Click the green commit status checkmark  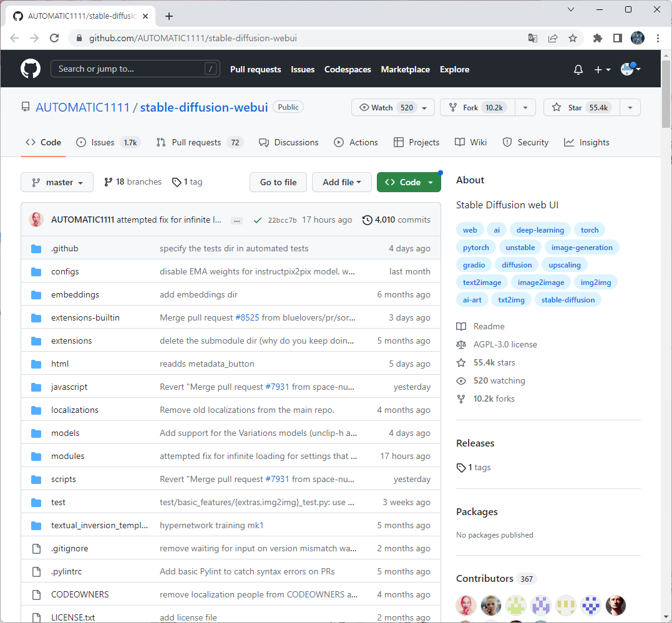tap(258, 220)
